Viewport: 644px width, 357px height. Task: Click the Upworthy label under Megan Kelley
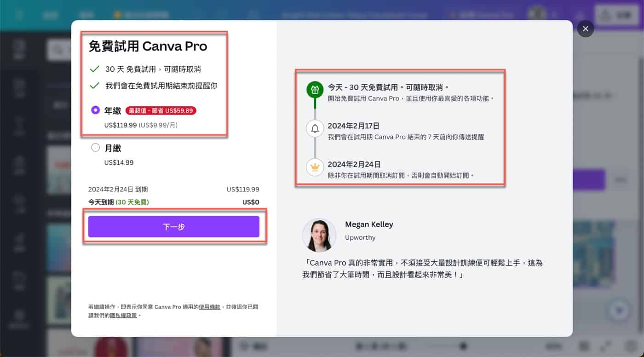(360, 237)
